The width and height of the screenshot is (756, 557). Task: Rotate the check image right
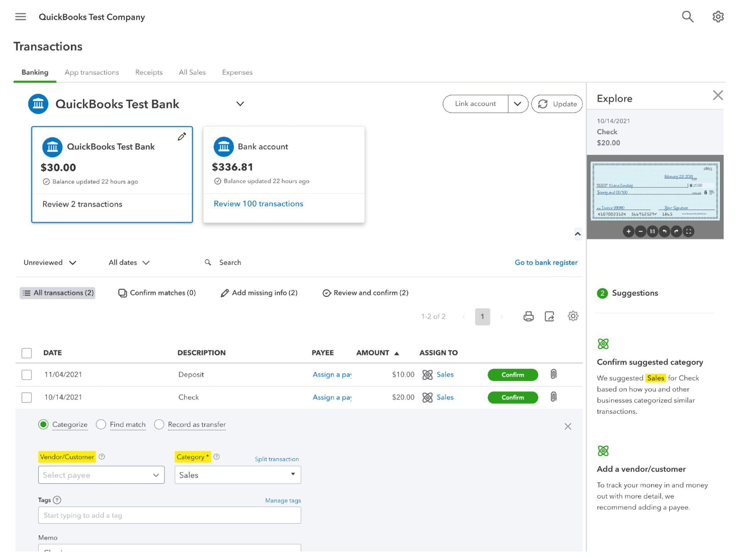coord(676,232)
